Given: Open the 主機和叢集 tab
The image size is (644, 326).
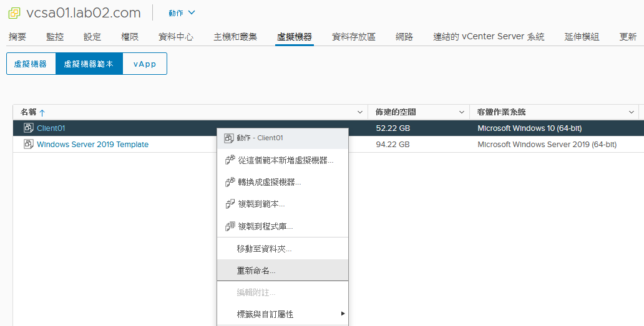Looking at the screenshot, I should coord(235,37).
